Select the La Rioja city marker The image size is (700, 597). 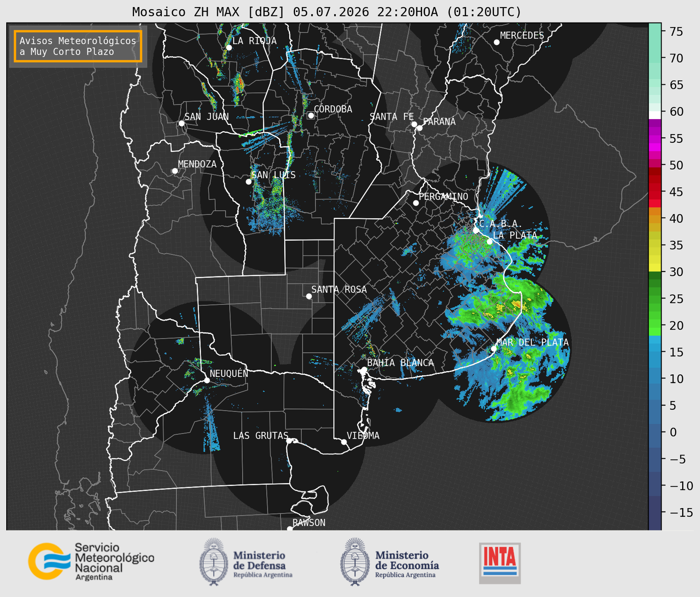(x=229, y=47)
